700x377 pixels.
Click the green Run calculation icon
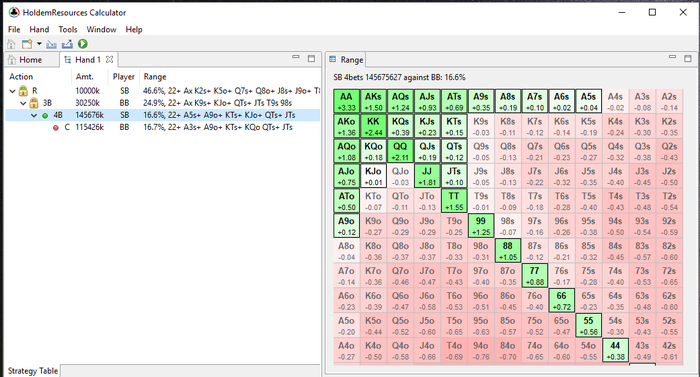click(x=83, y=44)
